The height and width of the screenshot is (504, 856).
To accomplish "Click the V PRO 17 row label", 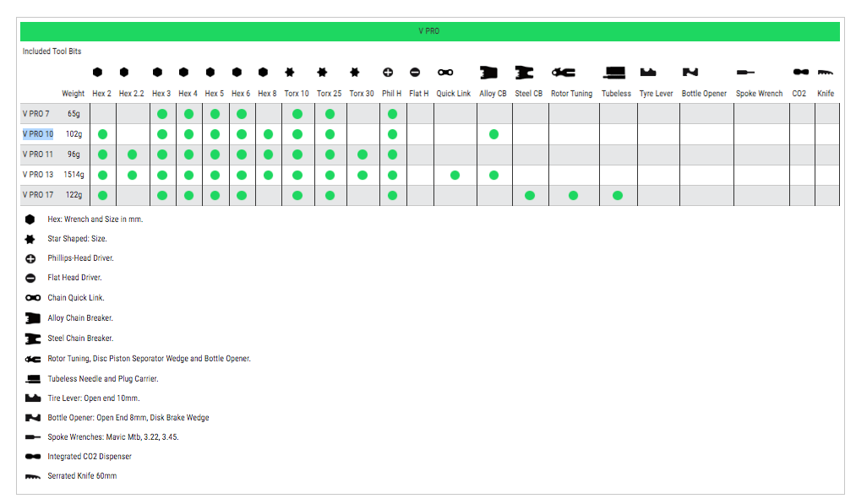I will point(38,195).
